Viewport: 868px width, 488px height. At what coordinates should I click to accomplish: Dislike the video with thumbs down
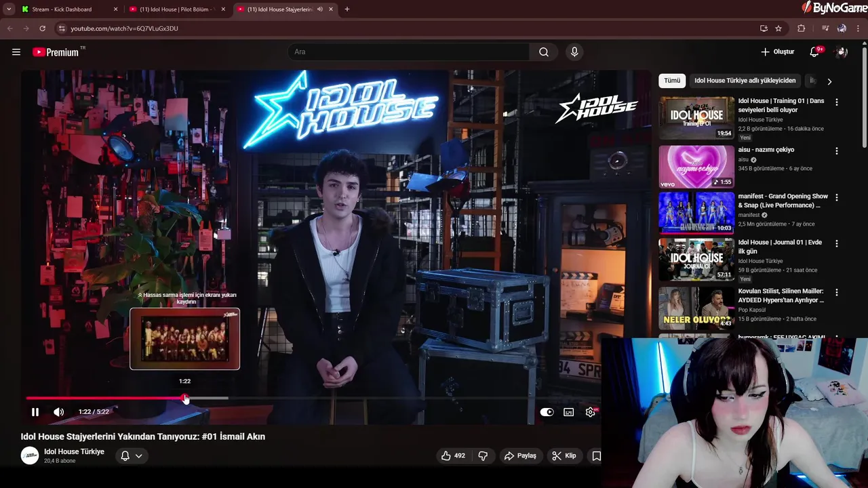[483, 455]
